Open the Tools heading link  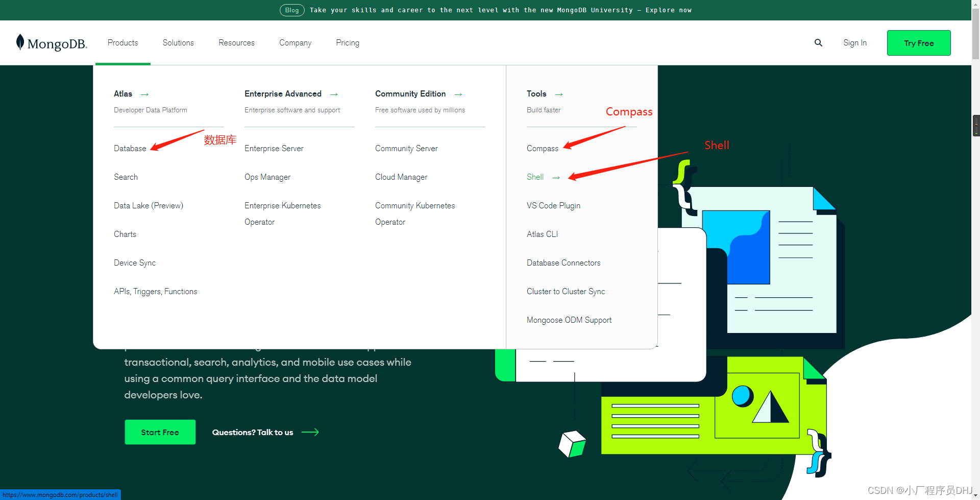point(536,94)
